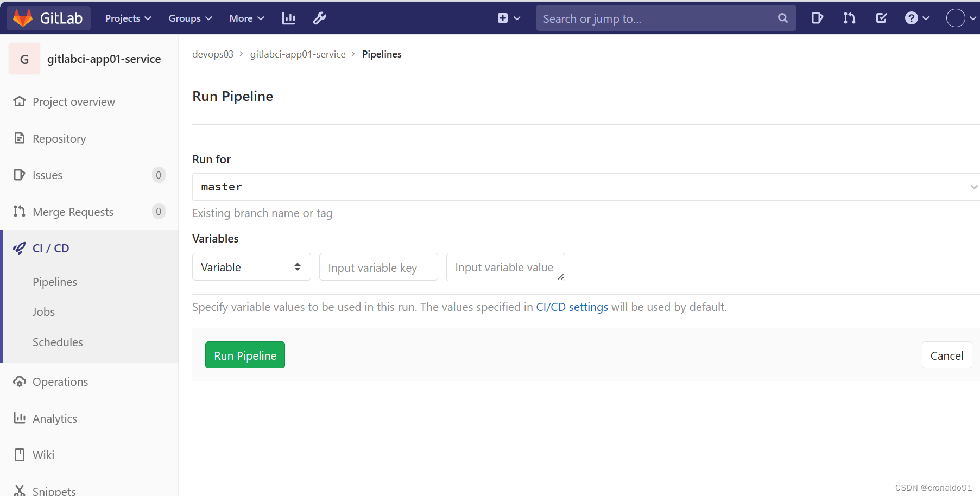Open Merge requests icon in top navbar

pos(850,18)
